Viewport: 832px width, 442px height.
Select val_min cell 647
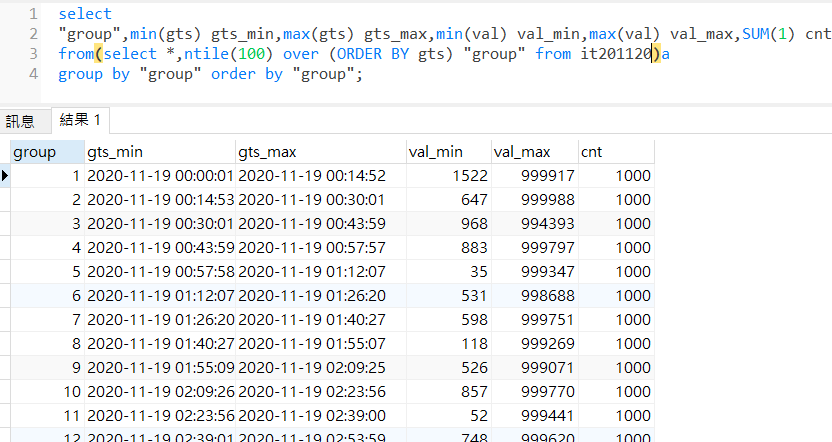tap(448, 200)
